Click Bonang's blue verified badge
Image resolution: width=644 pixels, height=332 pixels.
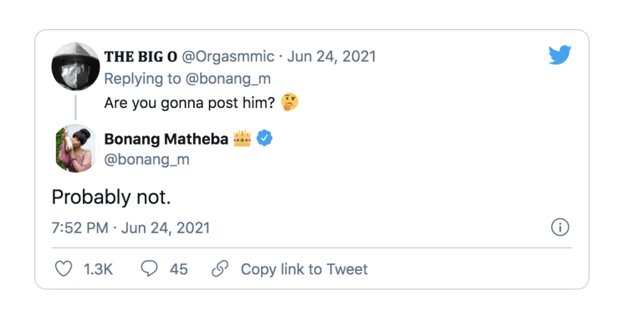point(264,139)
